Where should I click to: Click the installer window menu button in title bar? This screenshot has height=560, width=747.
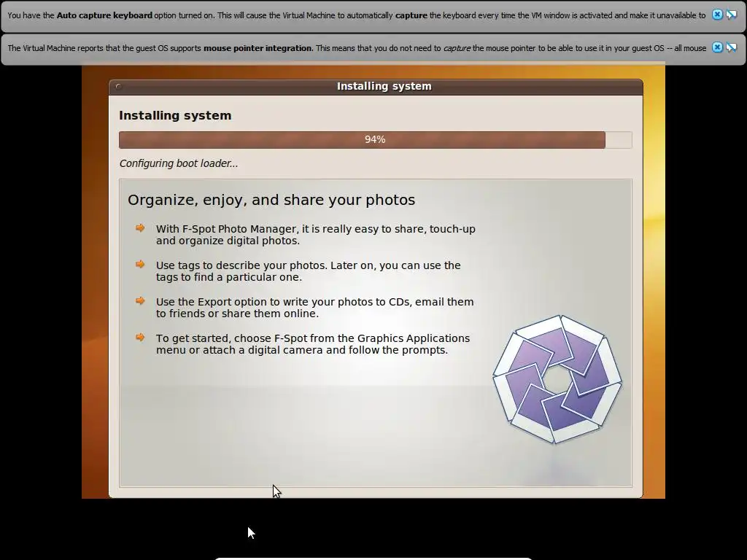(119, 87)
